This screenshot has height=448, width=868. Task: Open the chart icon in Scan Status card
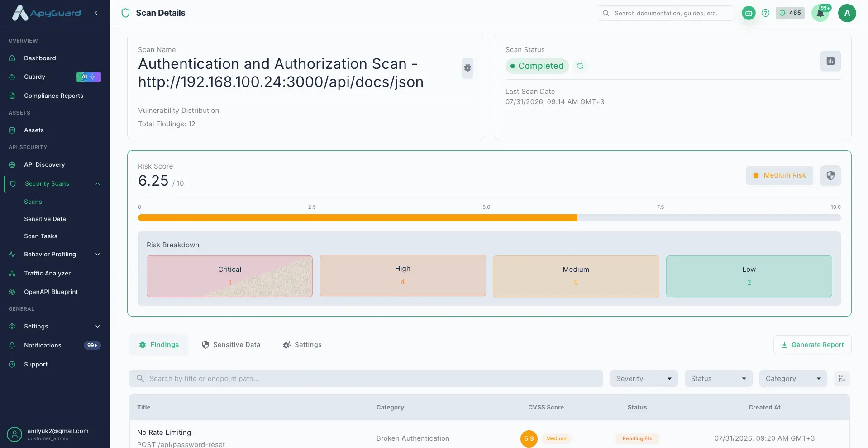(x=830, y=61)
